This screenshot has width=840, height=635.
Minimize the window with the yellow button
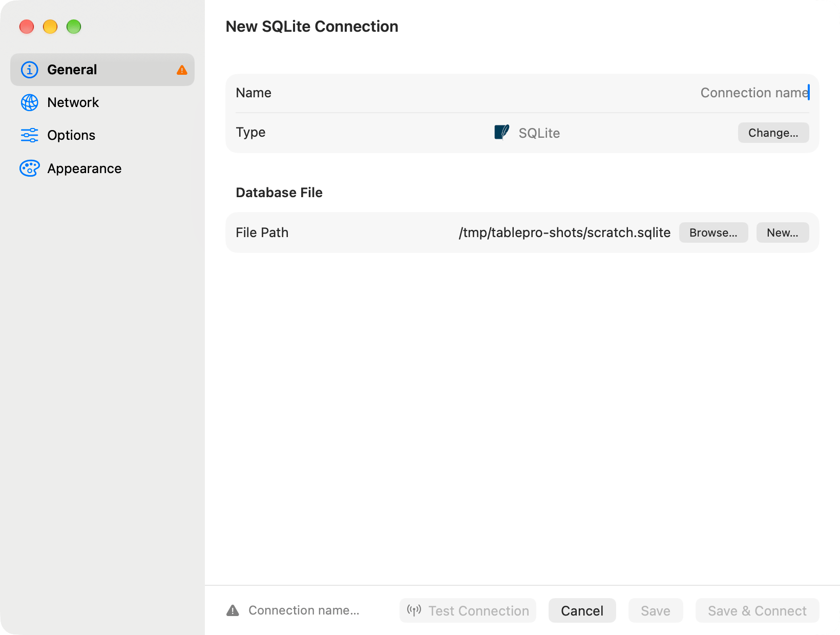pos(50,27)
